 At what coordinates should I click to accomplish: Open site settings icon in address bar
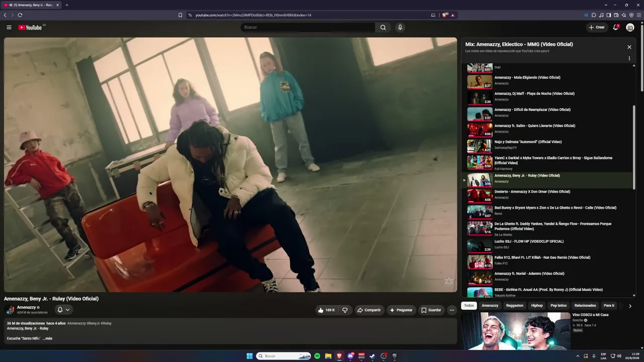pos(190,15)
